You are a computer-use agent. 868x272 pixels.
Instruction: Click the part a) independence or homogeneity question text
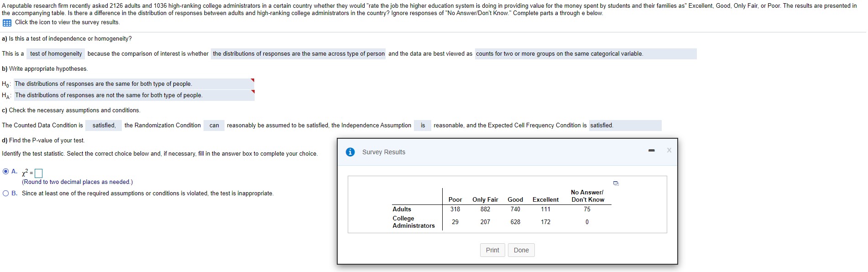click(67, 39)
